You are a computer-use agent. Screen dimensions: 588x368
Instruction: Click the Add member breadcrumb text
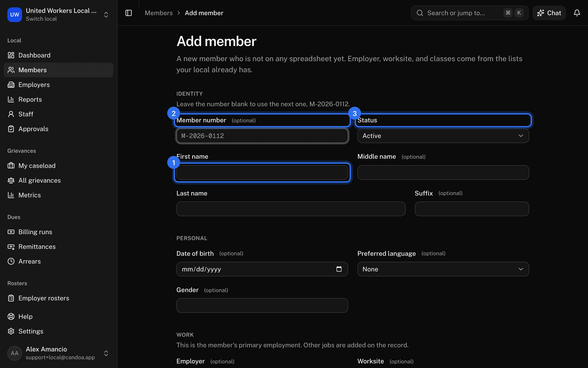tap(204, 13)
